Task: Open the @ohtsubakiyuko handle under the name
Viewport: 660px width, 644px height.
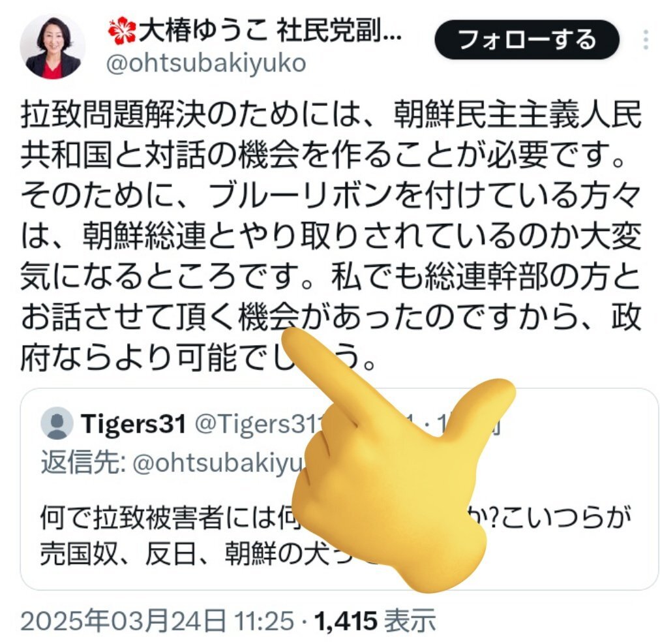Action: tap(206, 63)
